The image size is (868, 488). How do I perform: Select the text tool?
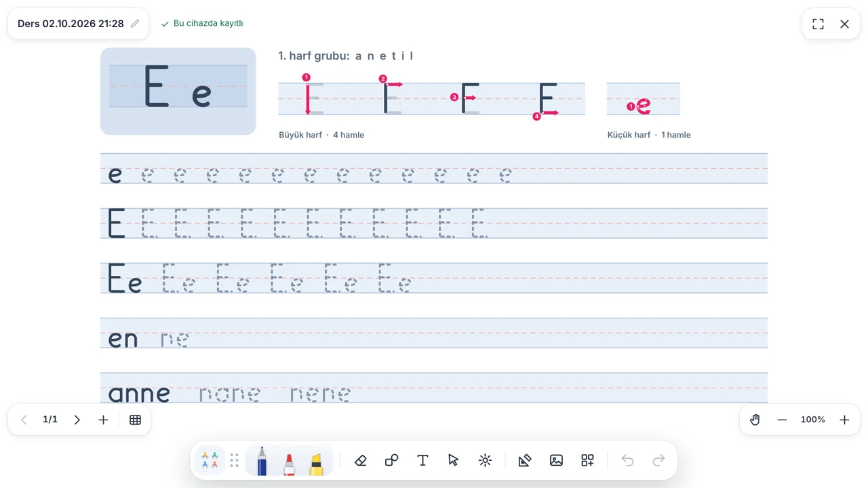[x=422, y=461]
